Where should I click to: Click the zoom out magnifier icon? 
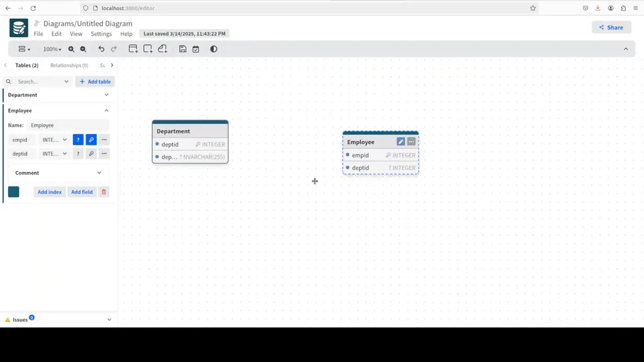83,49
